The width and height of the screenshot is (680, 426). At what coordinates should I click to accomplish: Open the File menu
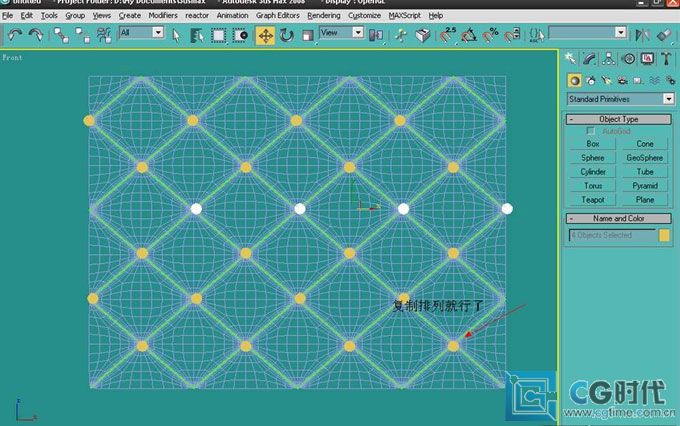(7, 16)
